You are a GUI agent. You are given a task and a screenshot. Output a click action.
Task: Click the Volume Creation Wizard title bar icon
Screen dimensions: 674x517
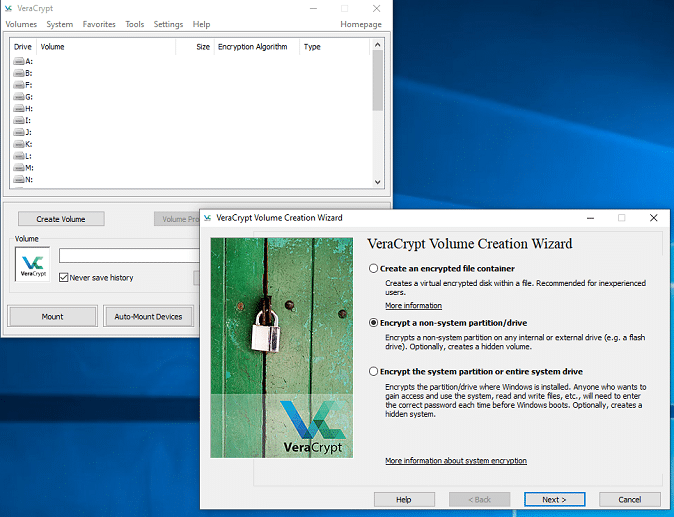click(208, 218)
